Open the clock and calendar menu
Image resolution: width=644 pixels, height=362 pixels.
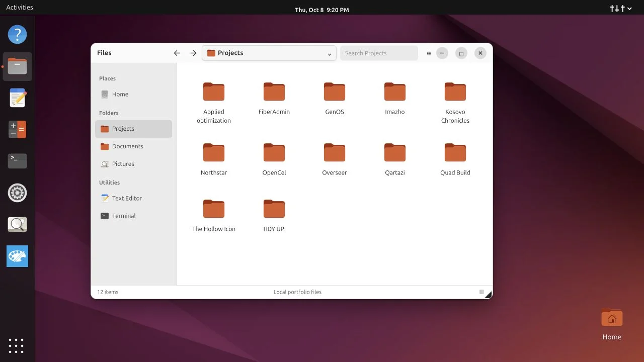(322, 10)
